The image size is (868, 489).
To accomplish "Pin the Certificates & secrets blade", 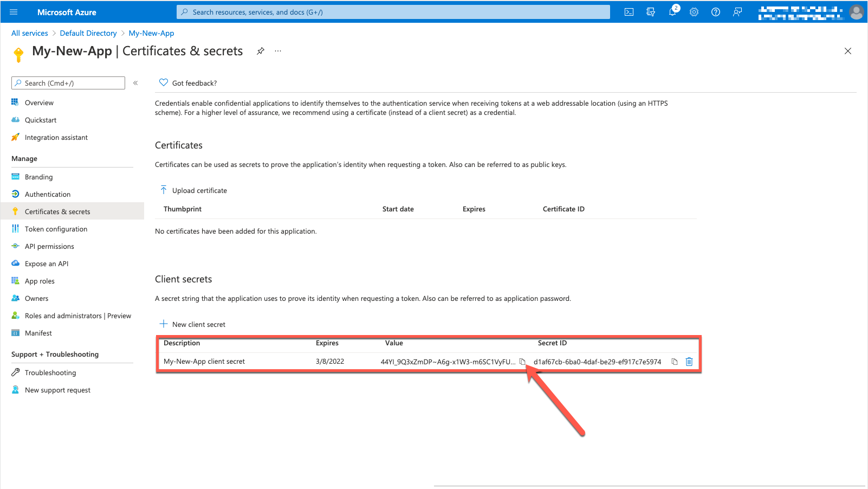I will pyautogui.click(x=261, y=51).
